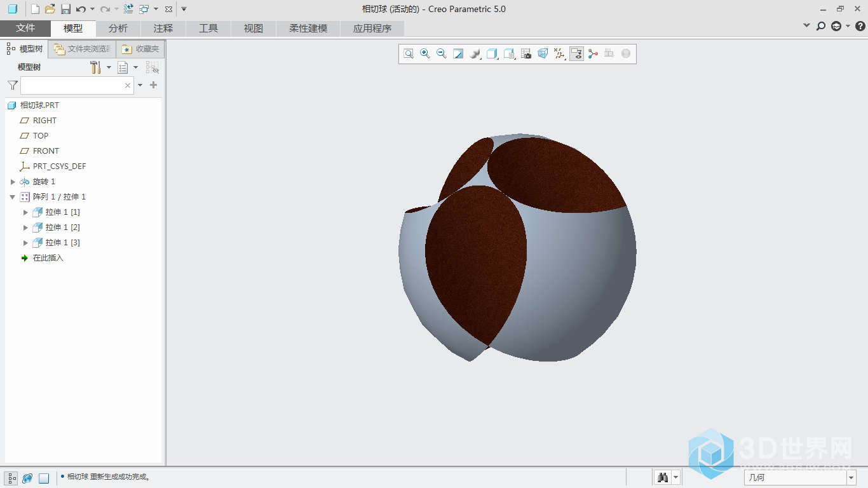Click the zoom out icon
The height and width of the screenshot is (488, 868).
coord(442,54)
